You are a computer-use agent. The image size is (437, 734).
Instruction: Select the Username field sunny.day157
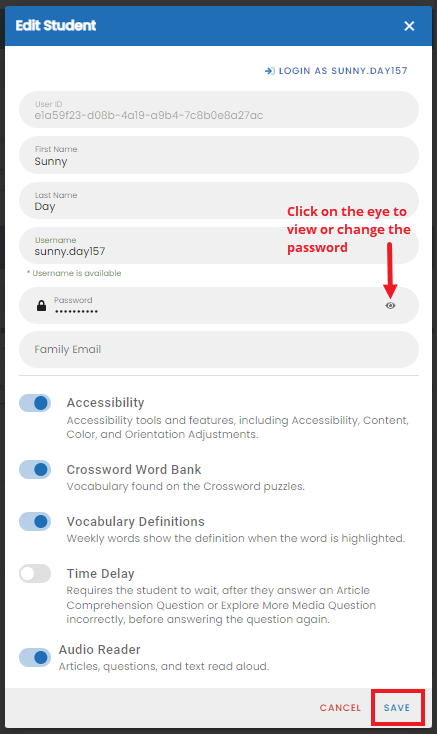(218, 246)
